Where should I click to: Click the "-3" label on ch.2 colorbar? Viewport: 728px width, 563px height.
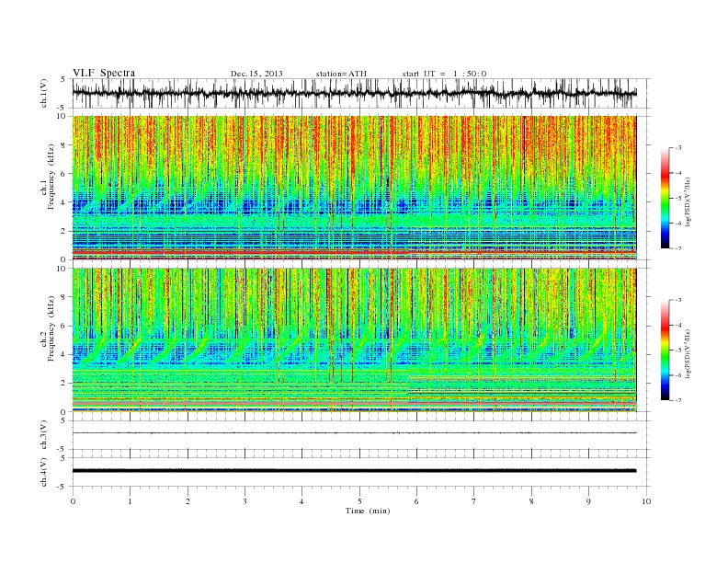[678, 300]
